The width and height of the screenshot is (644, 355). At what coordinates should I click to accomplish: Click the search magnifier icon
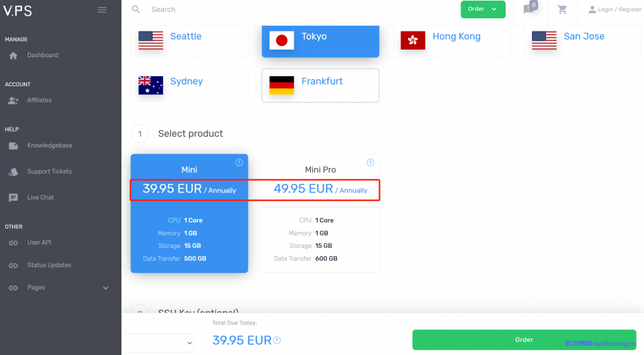tap(136, 9)
